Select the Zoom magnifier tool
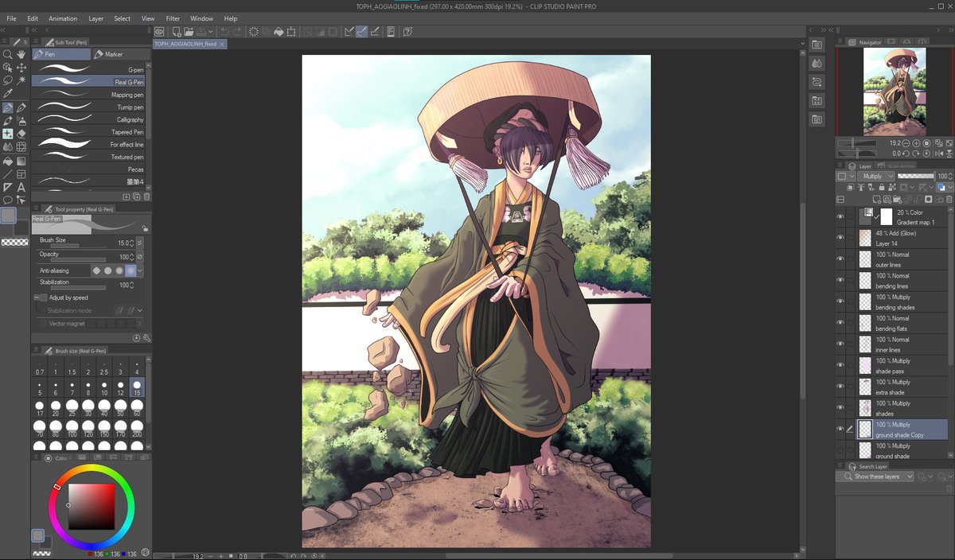 coord(8,55)
